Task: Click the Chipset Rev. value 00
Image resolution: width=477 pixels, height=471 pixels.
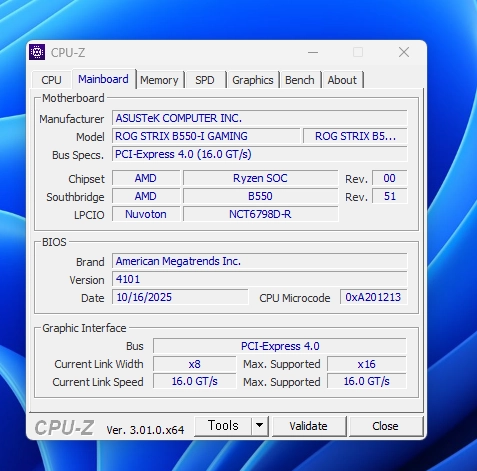Action: tap(389, 178)
